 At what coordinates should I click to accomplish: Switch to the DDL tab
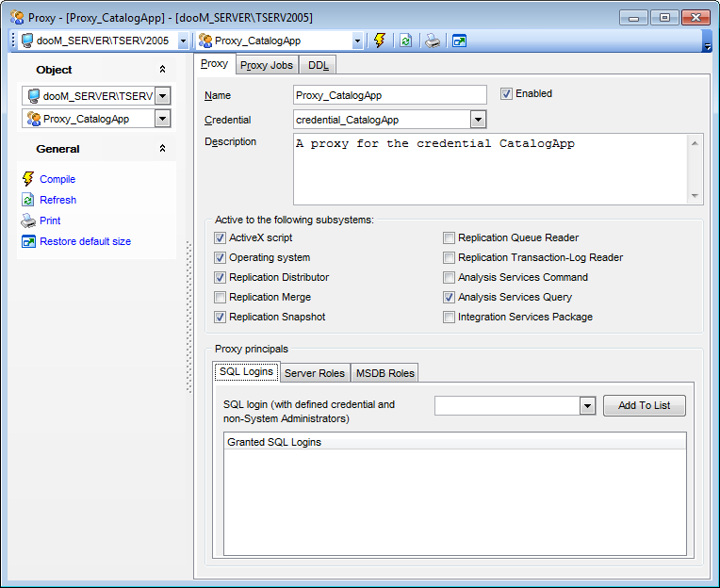318,65
